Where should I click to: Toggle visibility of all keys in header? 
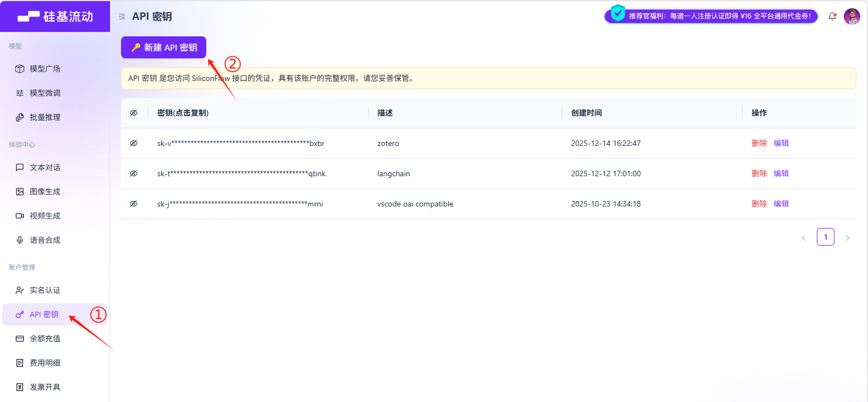coord(134,113)
